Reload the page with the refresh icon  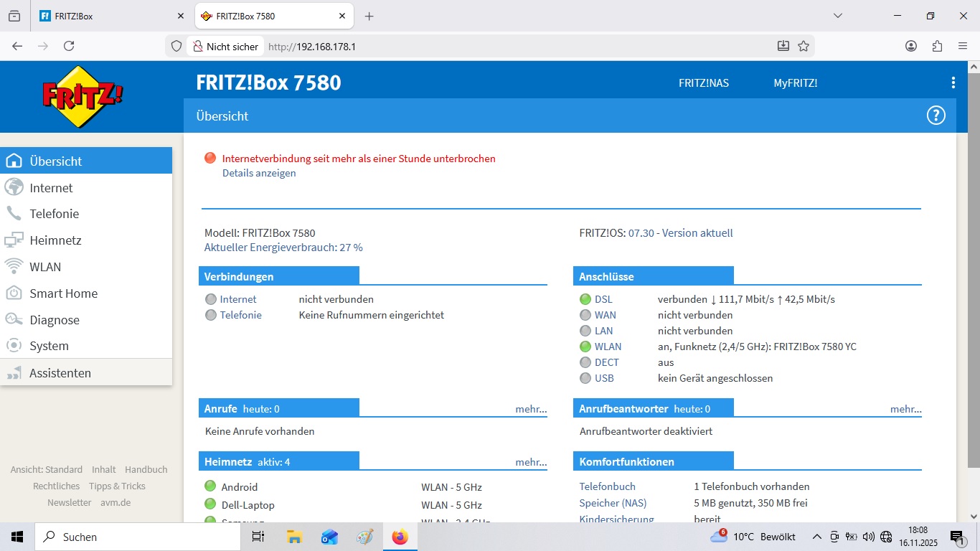coord(69,46)
